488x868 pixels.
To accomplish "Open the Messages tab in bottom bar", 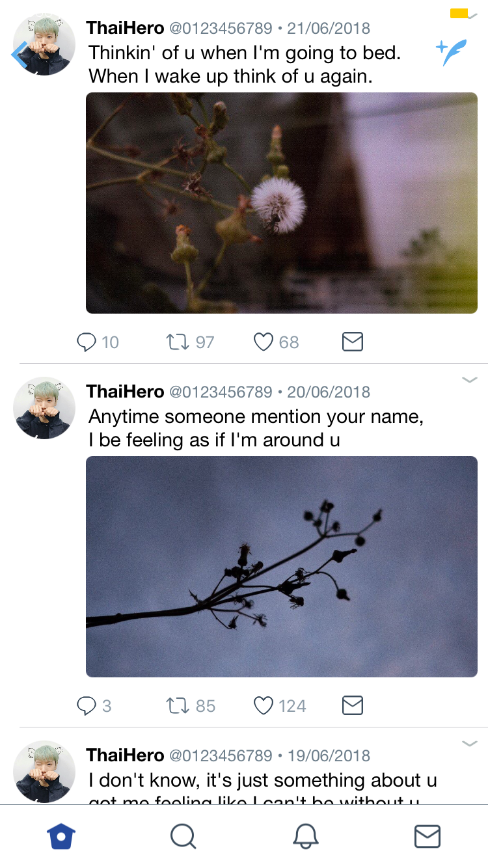I will (x=427, y=837).
